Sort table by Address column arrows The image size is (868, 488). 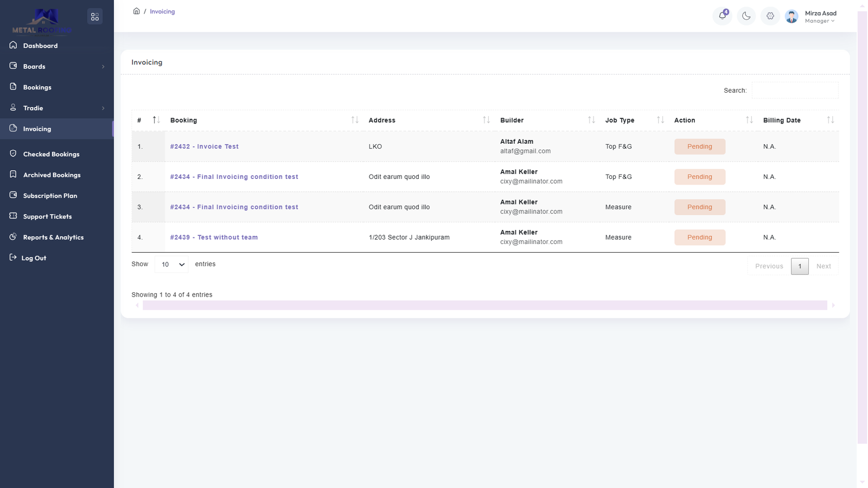(486, 120)
